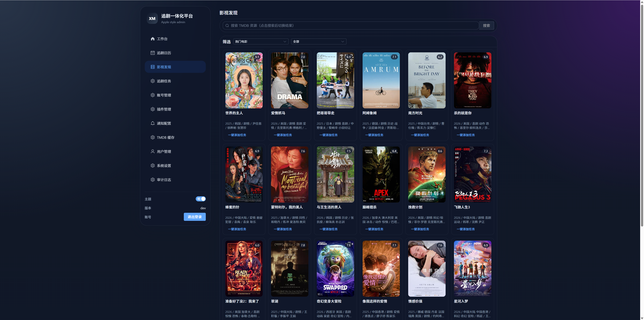This screenshot has height=320, width=644.
Task: Open the 热门电影 filter dropdown
Action: click(261, 42)
